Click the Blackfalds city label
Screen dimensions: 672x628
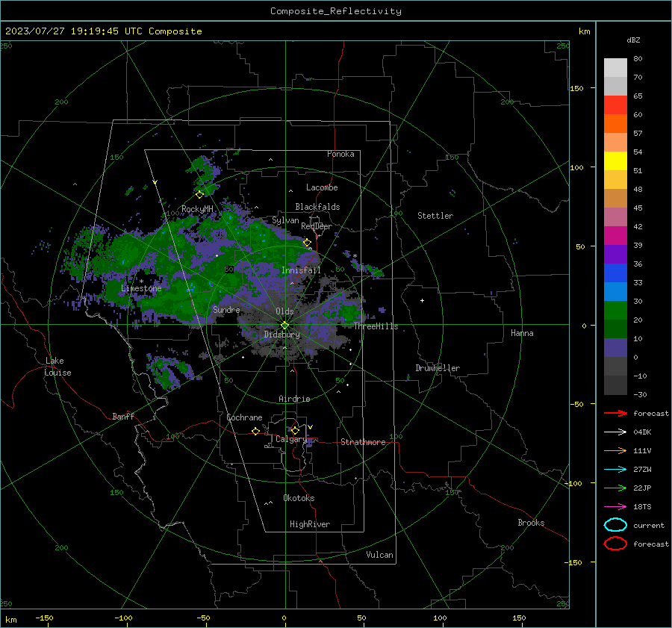(317, 207)
